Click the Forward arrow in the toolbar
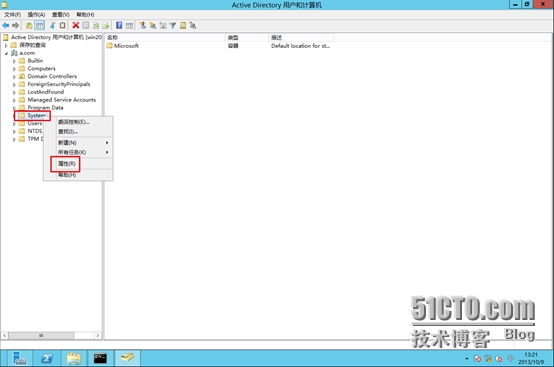The height and width of the screenshot is (367, 554). tap(16, 25)
